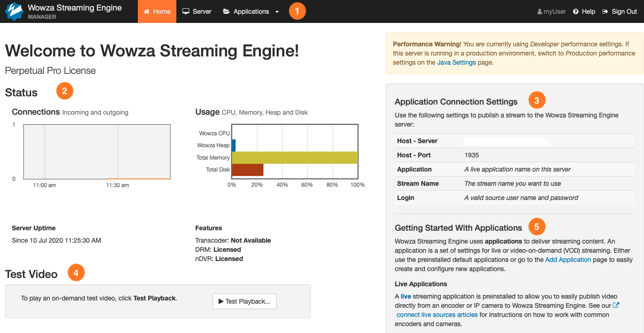Click the Test Playback button
Viewport: 644px width, 333px height.
[245, 301]
